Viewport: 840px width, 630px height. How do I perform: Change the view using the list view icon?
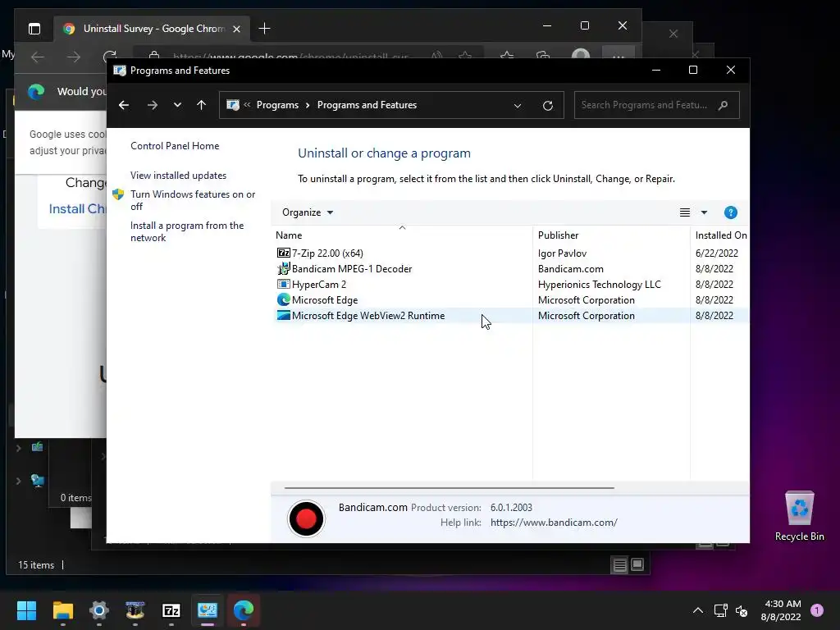pyautogui.click(x=685, y=212)
